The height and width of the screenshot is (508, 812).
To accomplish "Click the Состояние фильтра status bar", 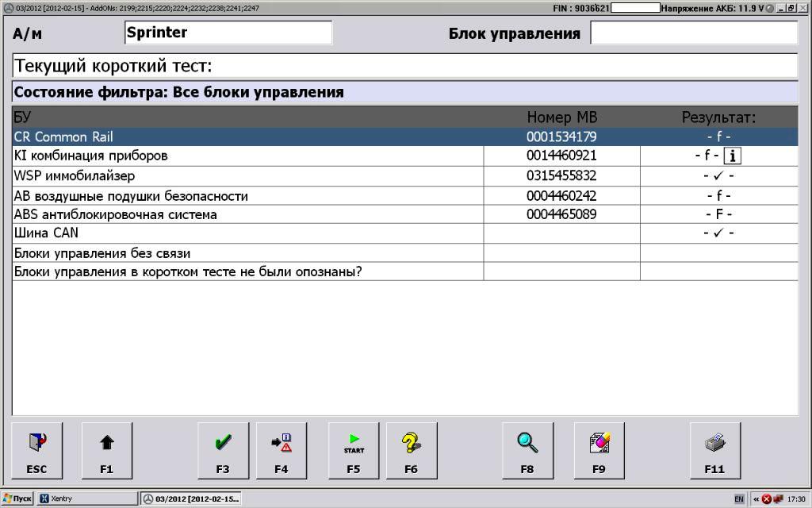I will pos(405,92).
